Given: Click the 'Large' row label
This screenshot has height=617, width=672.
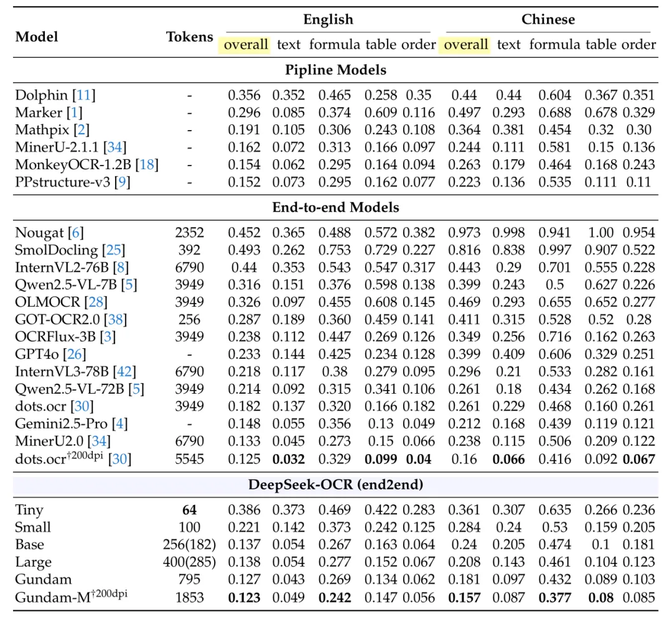Looking at the screenshot, I should pyautogui.click(x=34, y=562).
